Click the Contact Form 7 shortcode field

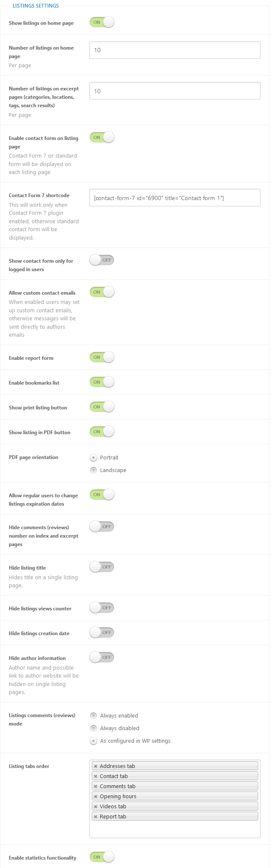(175, 198)
